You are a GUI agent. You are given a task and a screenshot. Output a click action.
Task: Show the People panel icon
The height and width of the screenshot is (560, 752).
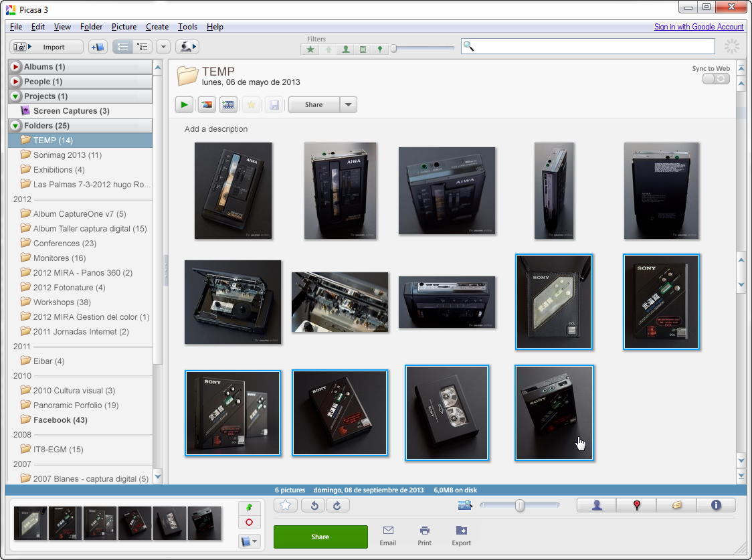point(597,505)
